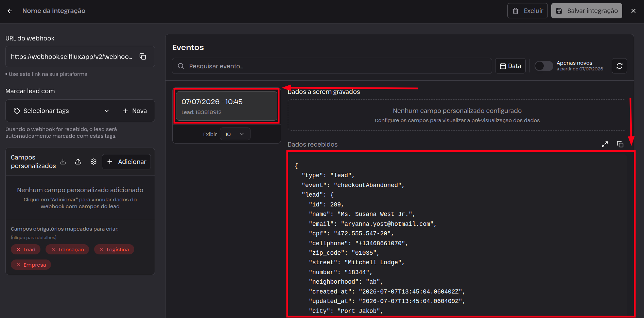Screen dimensions: 644x318
Task: Click the Pesquisar evento search field
Action: point(332,66)
